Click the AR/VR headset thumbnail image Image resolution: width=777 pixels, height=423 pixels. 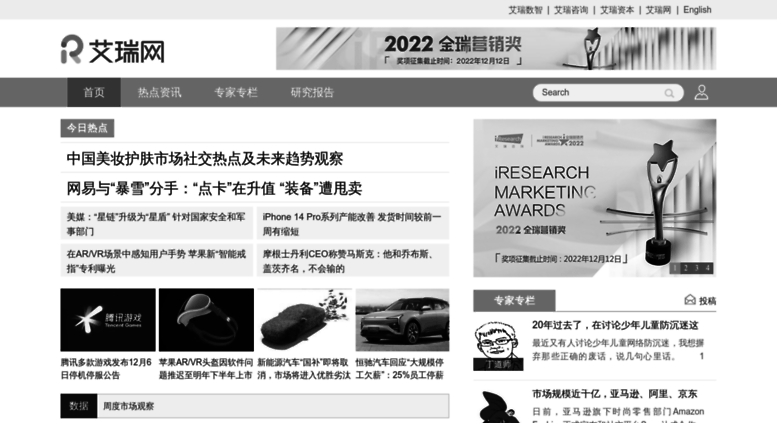point(206,320)
